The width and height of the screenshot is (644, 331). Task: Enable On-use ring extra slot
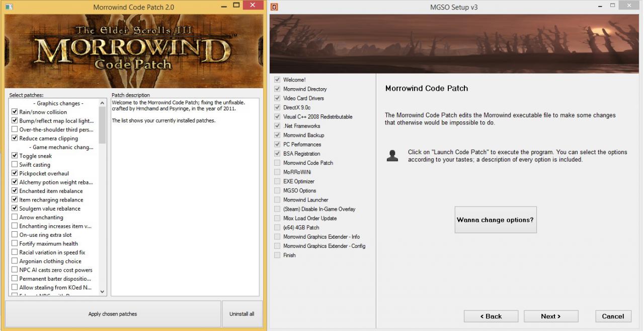pos(15,235)
